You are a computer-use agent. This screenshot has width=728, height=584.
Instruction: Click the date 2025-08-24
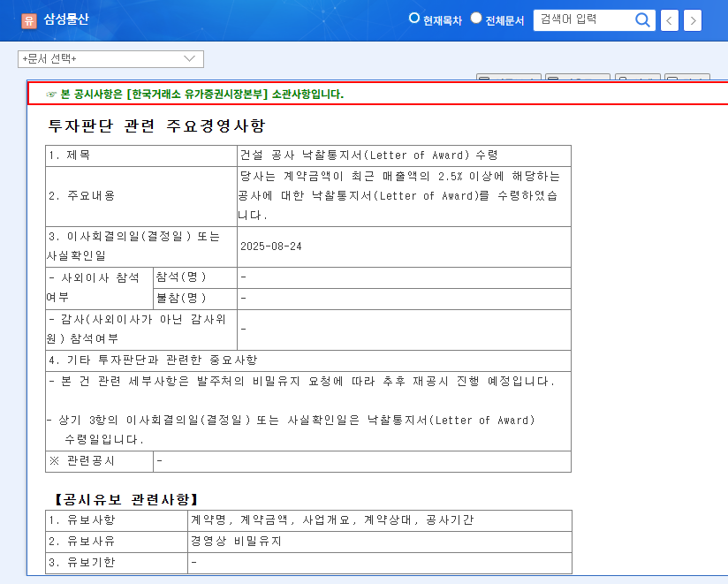coord(270,246)
